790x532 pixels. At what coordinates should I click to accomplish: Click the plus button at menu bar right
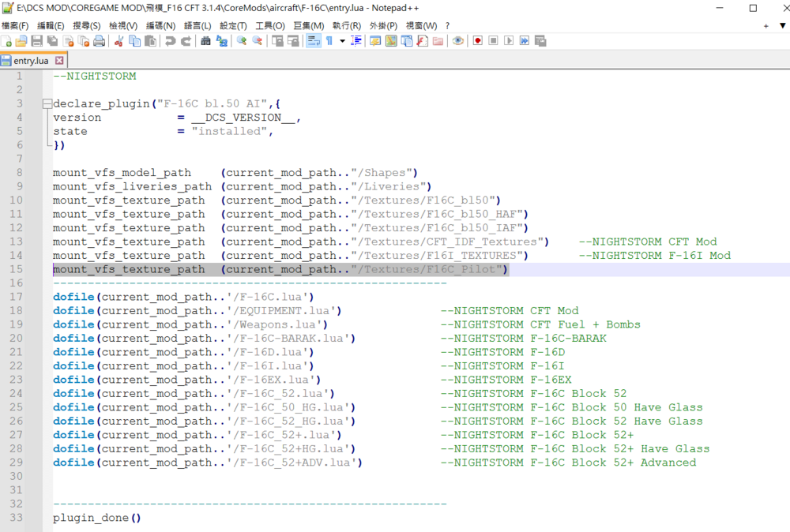coord(766,26)
